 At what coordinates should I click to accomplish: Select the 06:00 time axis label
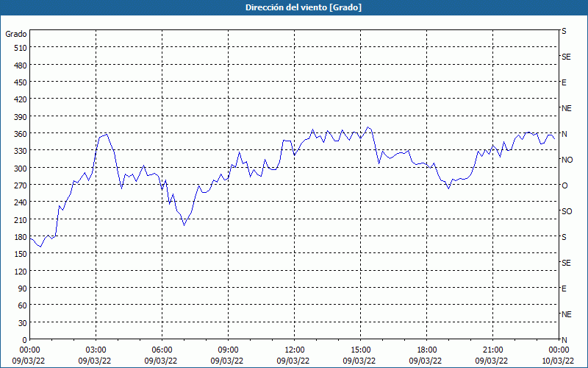(x=162, y=350)
